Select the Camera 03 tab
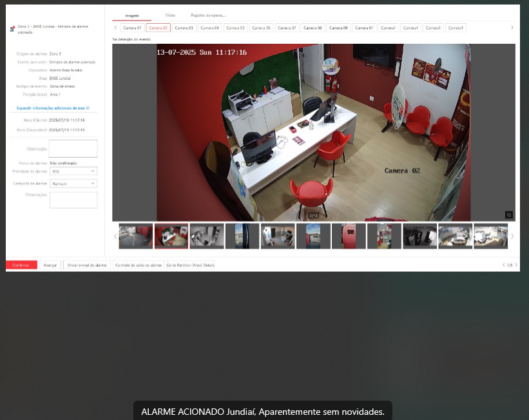529x420 pixels. point(184,28)
